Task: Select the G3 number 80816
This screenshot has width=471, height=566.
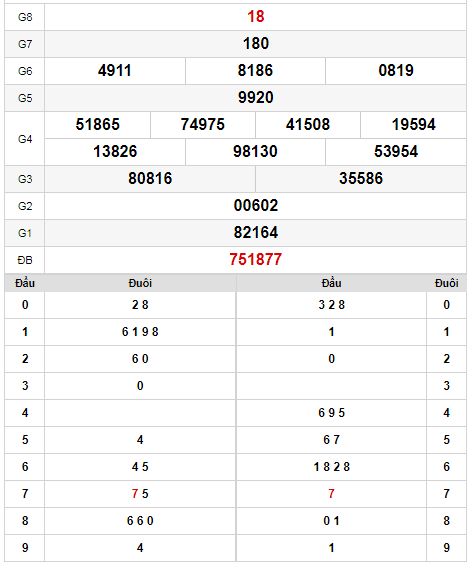Action: click(150, 179)
